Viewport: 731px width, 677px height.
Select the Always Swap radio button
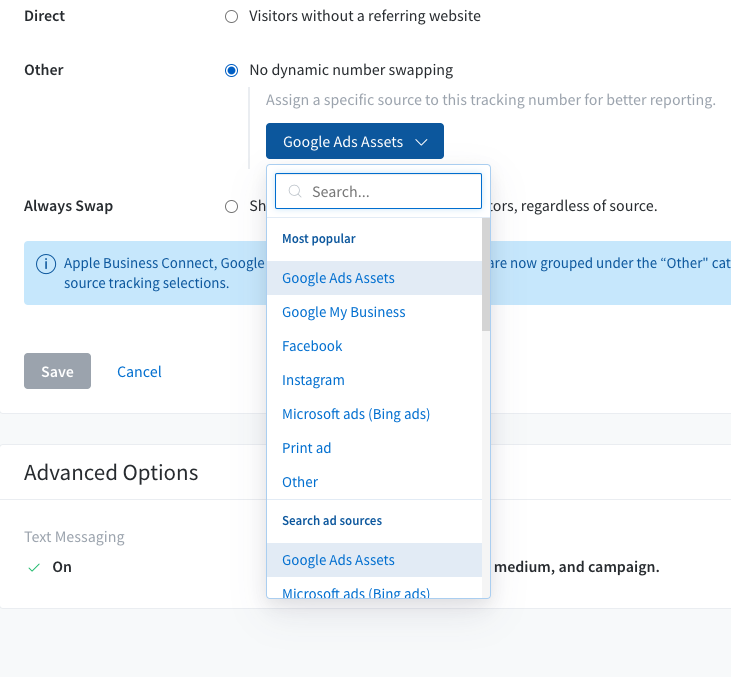tap(231, 207)
